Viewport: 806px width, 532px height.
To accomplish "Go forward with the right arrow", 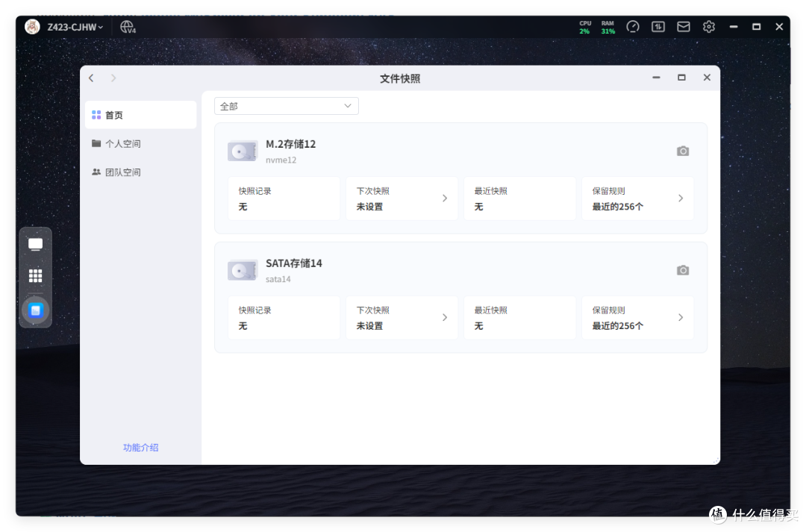I will pyautogui.click(x=113, y=78).
